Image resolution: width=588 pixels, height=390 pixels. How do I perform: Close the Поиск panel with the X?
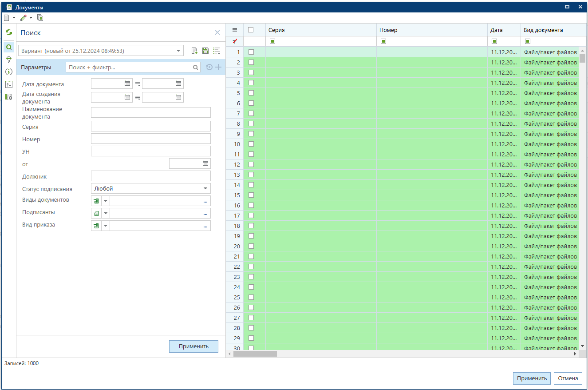point(217,32)
